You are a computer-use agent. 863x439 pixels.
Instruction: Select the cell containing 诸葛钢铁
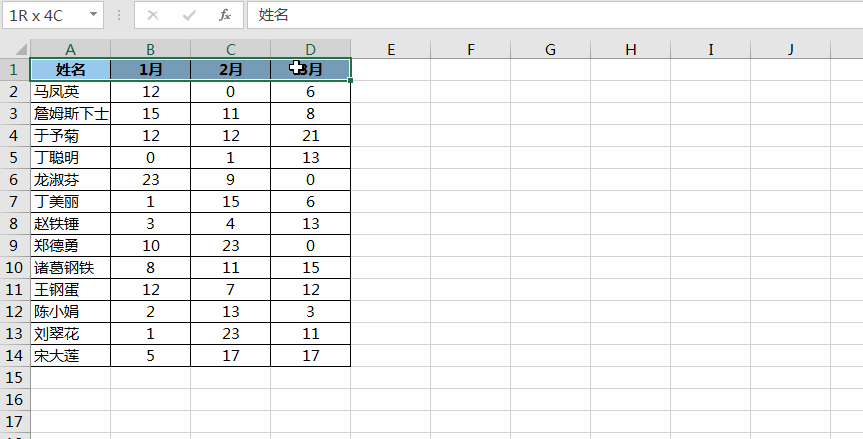[70, 267]
